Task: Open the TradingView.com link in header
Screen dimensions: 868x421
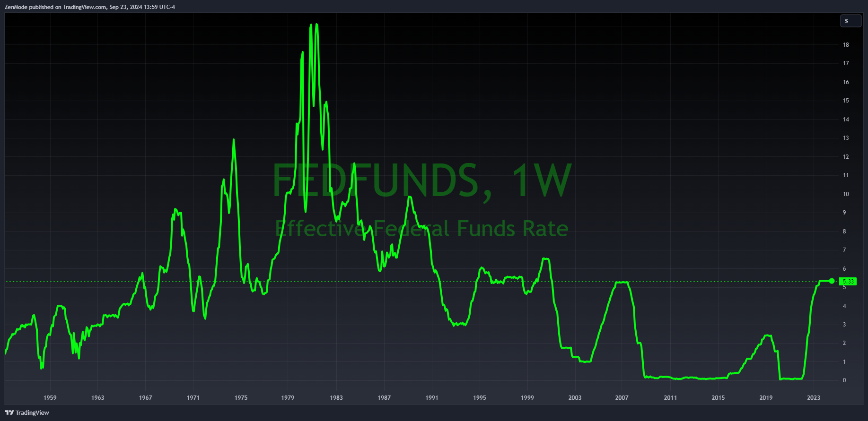Action: 84,7
